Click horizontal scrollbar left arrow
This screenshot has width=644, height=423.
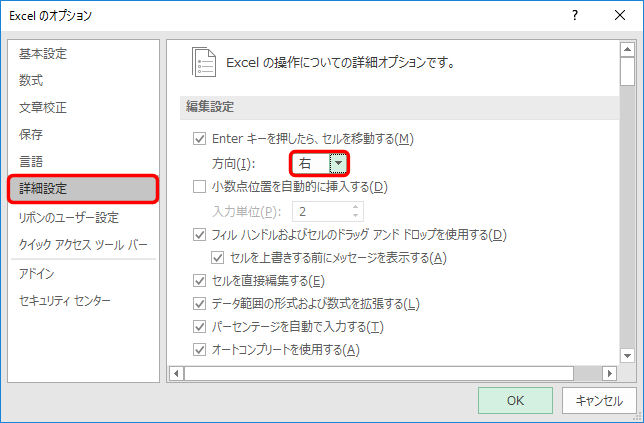click(177, 373)
